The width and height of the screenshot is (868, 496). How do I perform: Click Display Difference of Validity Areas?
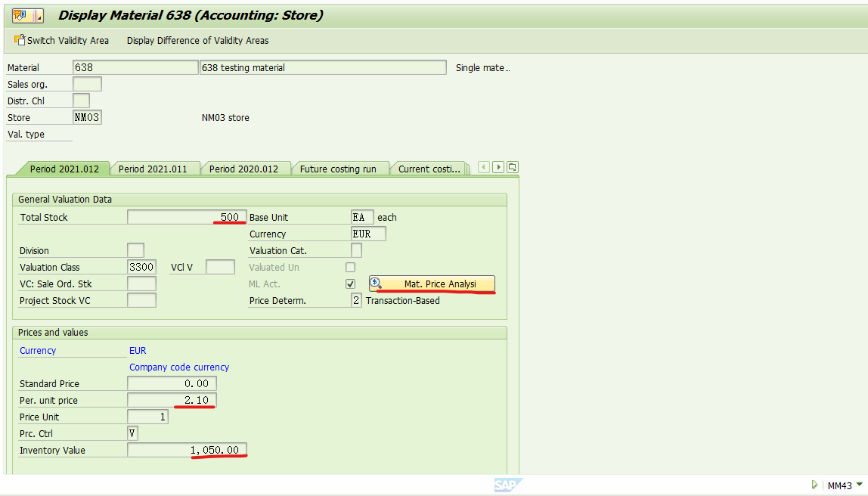click(198, 40)
